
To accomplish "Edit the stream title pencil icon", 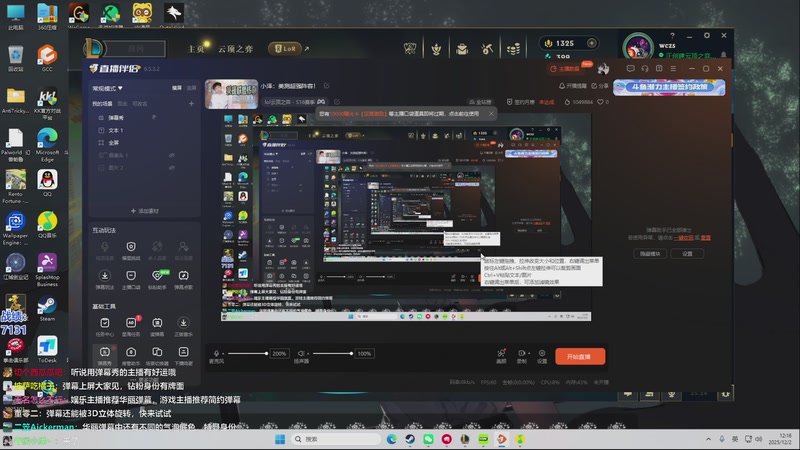I will coord(327,86).
